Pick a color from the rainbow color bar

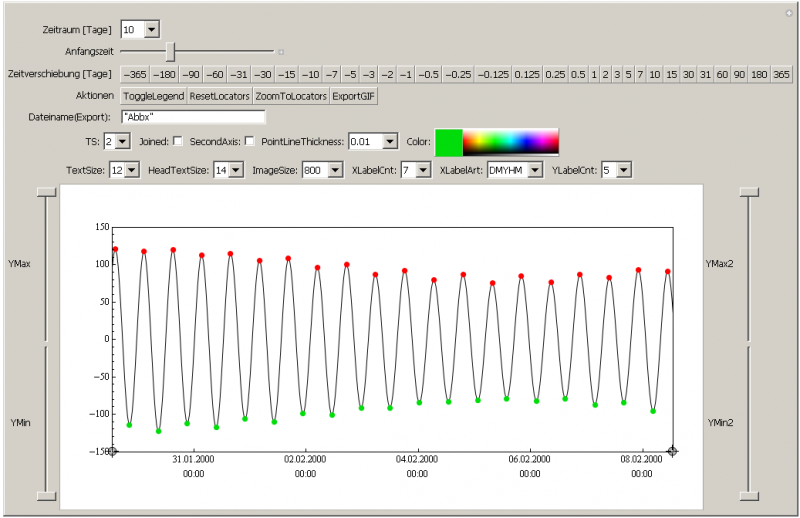(511, 142)
